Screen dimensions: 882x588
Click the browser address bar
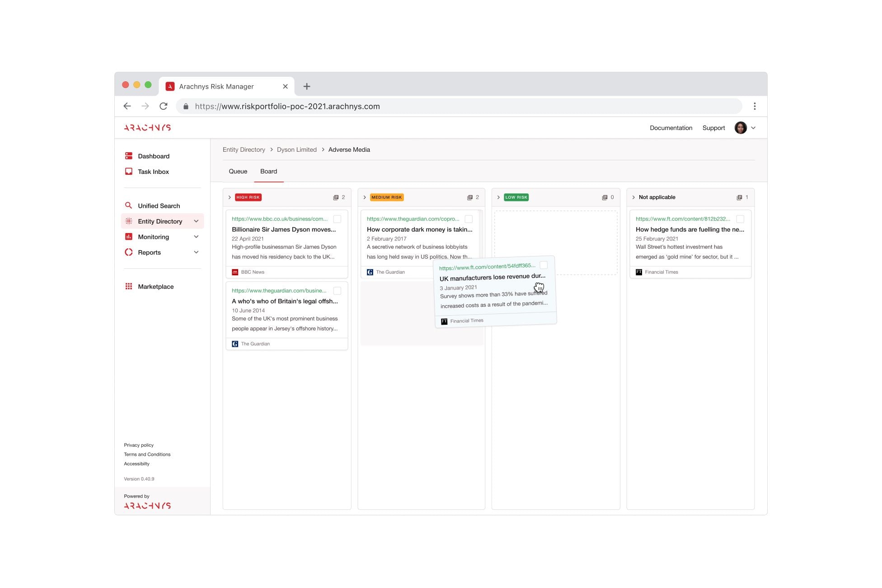459,107
